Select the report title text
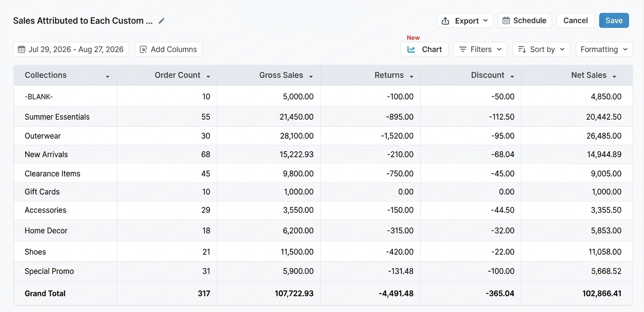Image resolution: width=644 pixels, height=312 pixels. [x=83, y=21]
